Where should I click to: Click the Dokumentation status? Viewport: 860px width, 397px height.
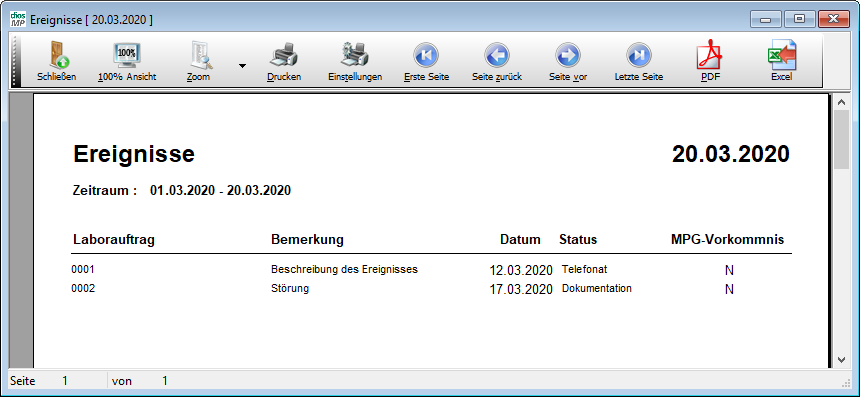coord(597,288)
